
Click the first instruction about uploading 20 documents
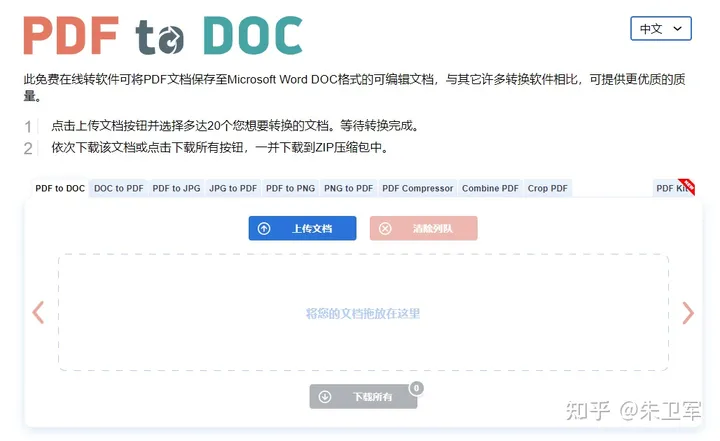click(x=234, y=126)
